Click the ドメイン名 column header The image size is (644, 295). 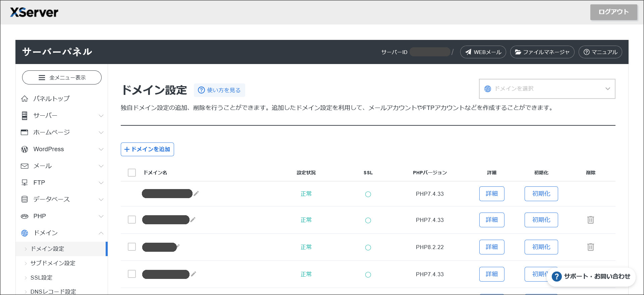pos(155,173)
